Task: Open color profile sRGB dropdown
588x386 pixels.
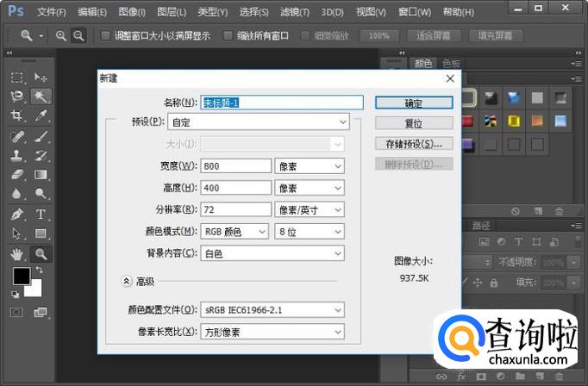Action: [272, 310]
